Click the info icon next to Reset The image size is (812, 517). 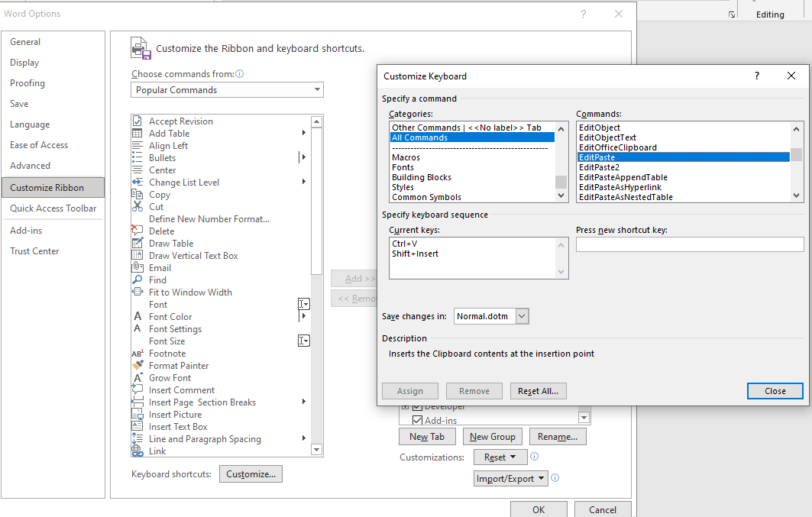coord(535,457)
